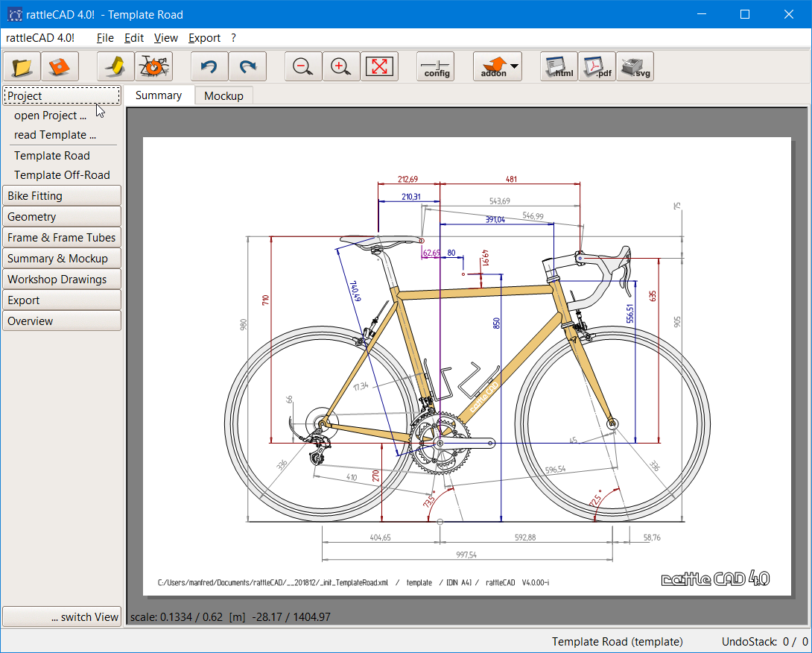This screenshot has width=812, height=653.
Task: Click the 850 blue vertical dimension
Action: 496,324
